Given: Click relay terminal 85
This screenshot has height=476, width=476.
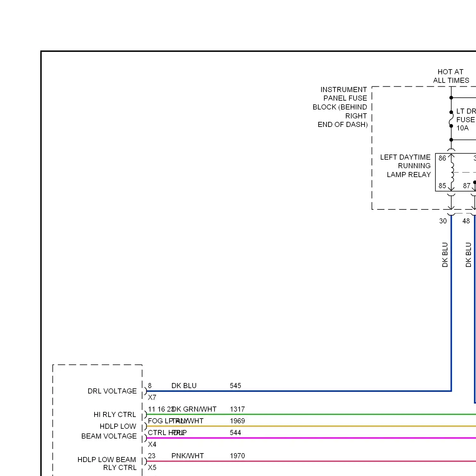Looking at the screenshot, I should click(x=442, y=186).
